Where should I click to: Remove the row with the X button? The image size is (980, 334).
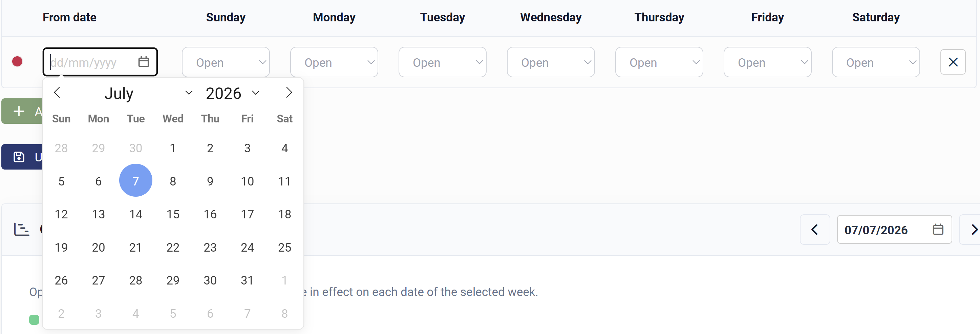[953, 62]
